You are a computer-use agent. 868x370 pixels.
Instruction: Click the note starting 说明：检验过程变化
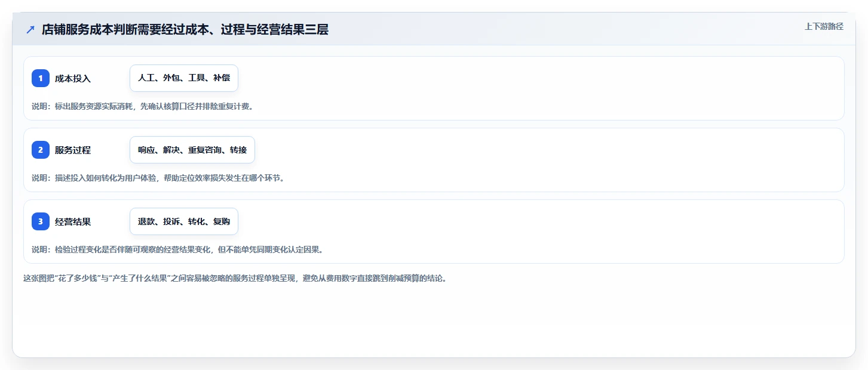pos(177,250)
